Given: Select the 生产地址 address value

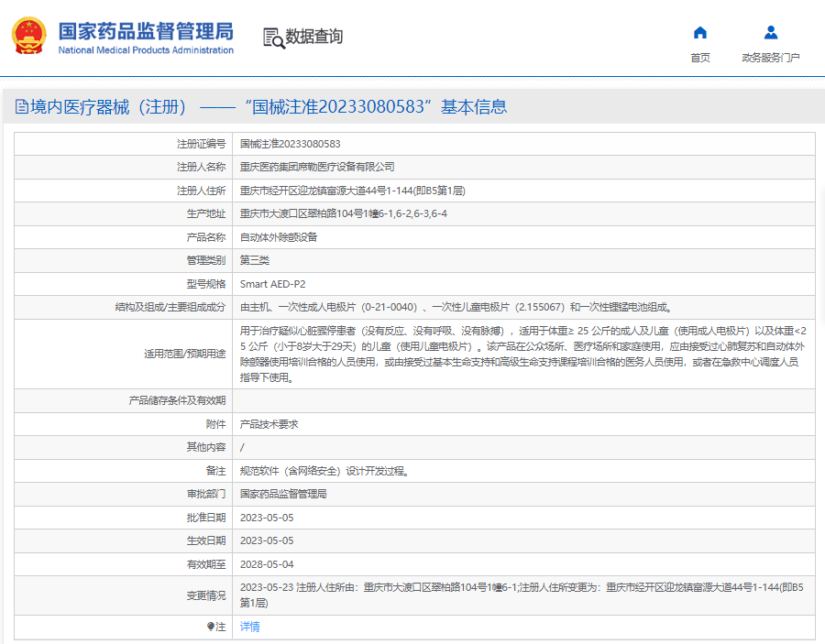Looking at the screenshot, I should pyautogui.click(x=344, y=214).
